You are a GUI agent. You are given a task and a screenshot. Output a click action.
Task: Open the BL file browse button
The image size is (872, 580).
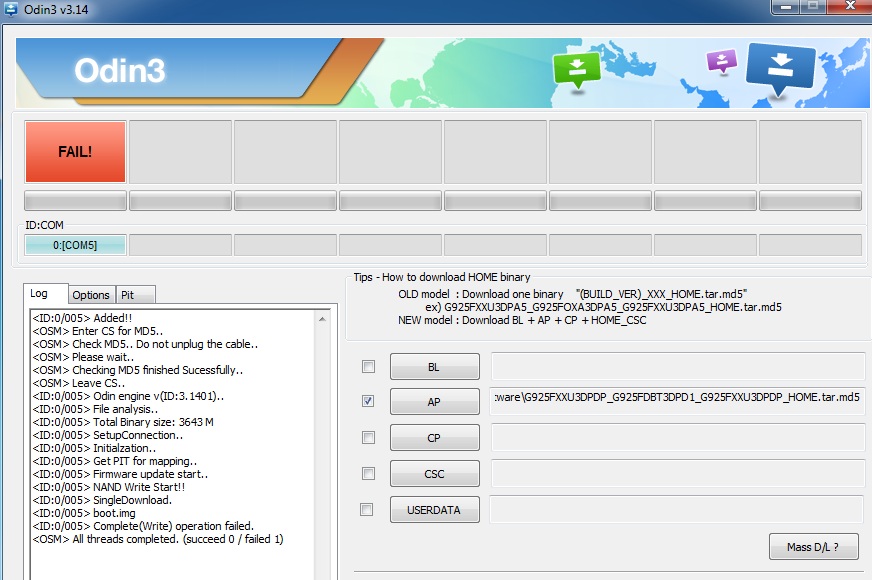coord(434,367)
